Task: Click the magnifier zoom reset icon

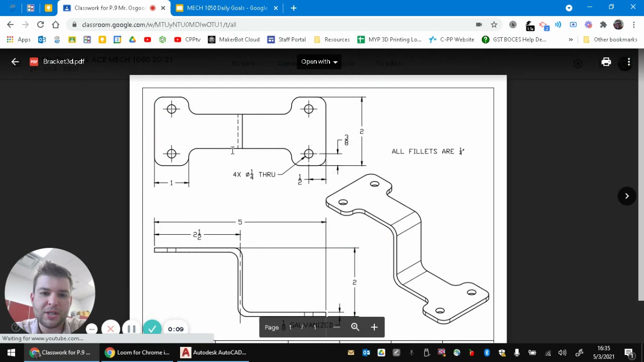Action: [x=355, y=327]
